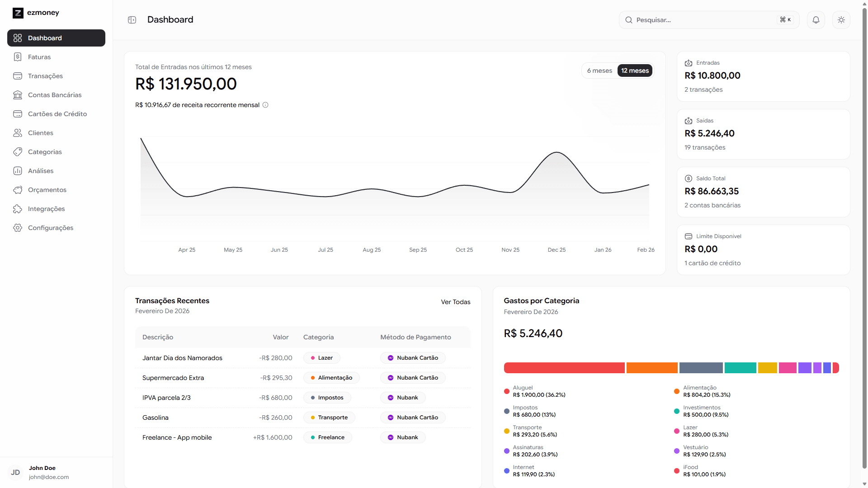Click the info icon beside recurring revenue
Image resolution: width=868 pixels, height=488 pixels.
click(266, 105)
